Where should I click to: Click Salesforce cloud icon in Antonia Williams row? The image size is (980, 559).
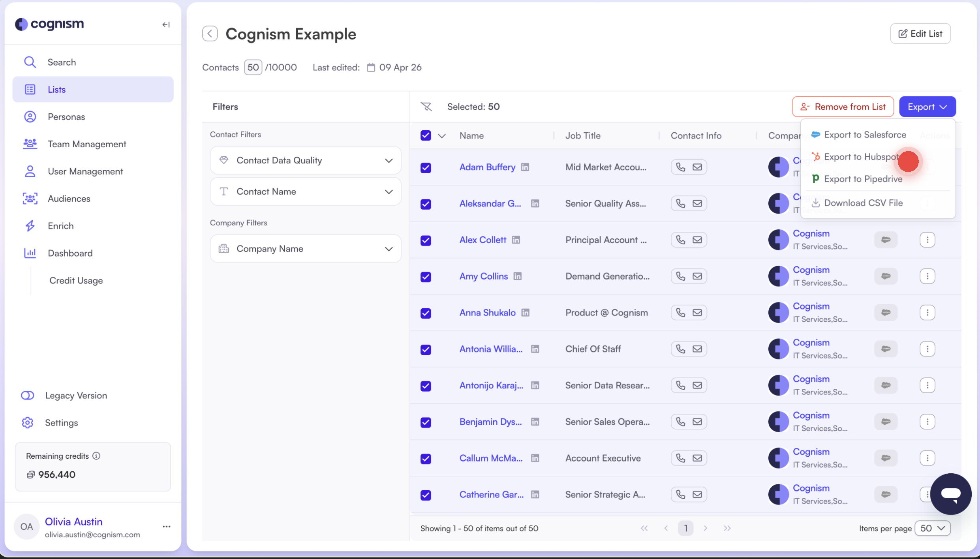click(886, 349)
